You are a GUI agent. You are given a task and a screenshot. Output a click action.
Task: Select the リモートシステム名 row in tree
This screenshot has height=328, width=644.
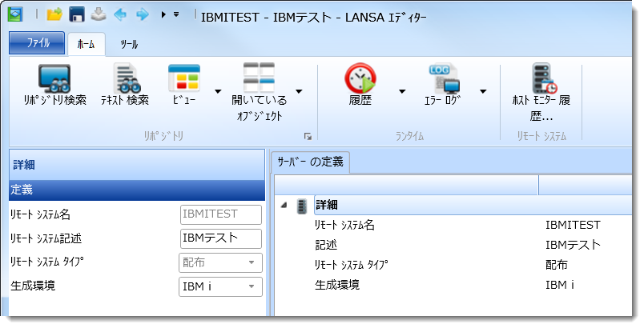453,225
